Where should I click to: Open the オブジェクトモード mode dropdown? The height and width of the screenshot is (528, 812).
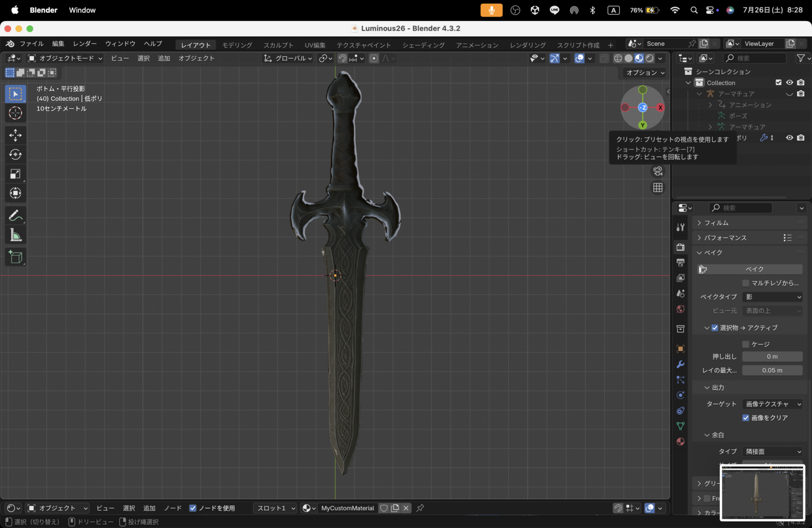pyautogui.click(x=65, y=58)
